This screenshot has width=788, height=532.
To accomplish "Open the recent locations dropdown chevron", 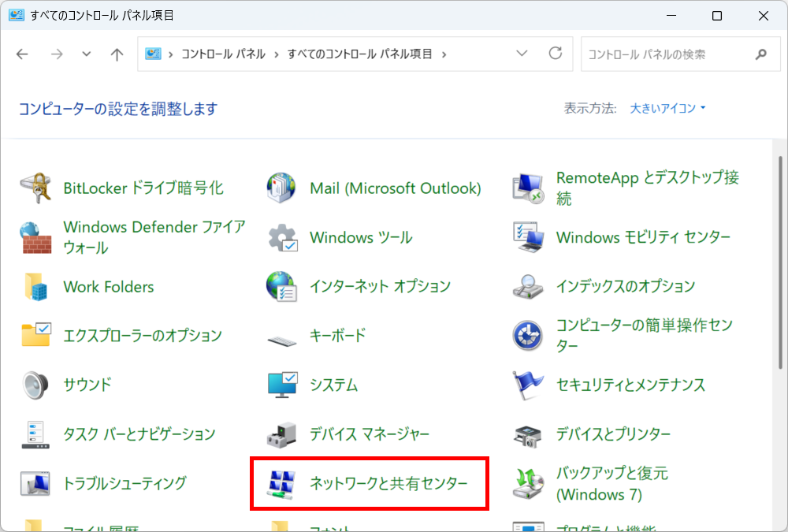I will pos(87,54).
